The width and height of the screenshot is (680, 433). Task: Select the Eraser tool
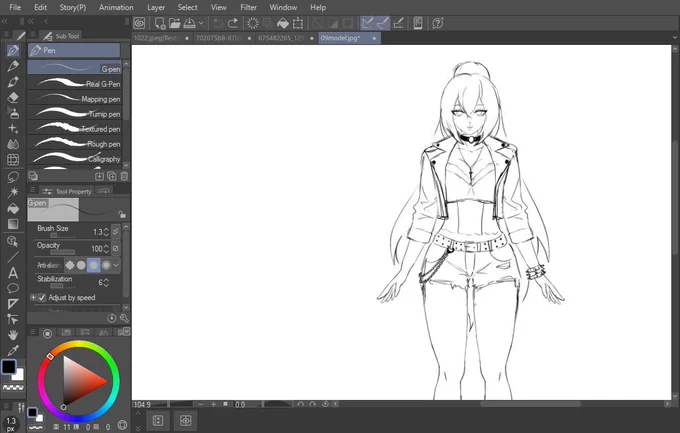click(13, 98)
